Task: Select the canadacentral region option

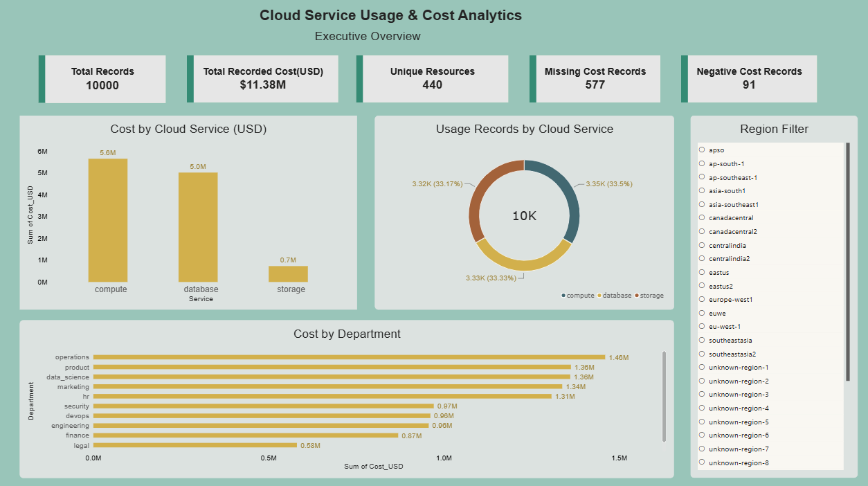Action: [702, 217]
